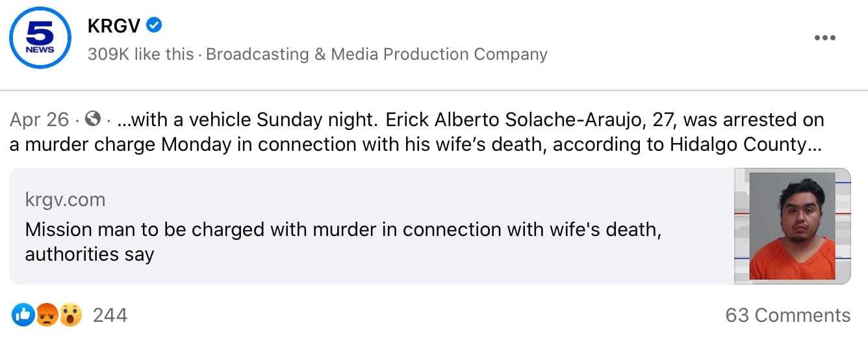Image resolution: width=868 pixels, height=342 pixels.
Task: Expand the truncated post text ellipsis
Action: tap(815, 144)
